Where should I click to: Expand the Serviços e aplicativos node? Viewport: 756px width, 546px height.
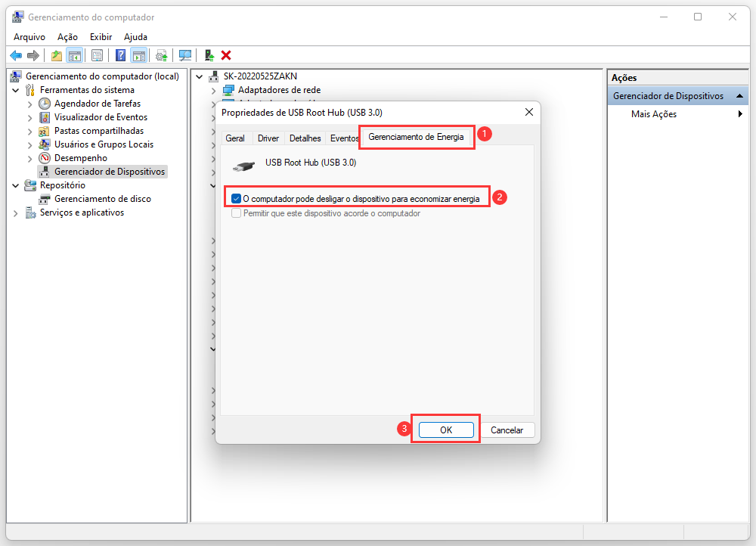pos(17,213)
